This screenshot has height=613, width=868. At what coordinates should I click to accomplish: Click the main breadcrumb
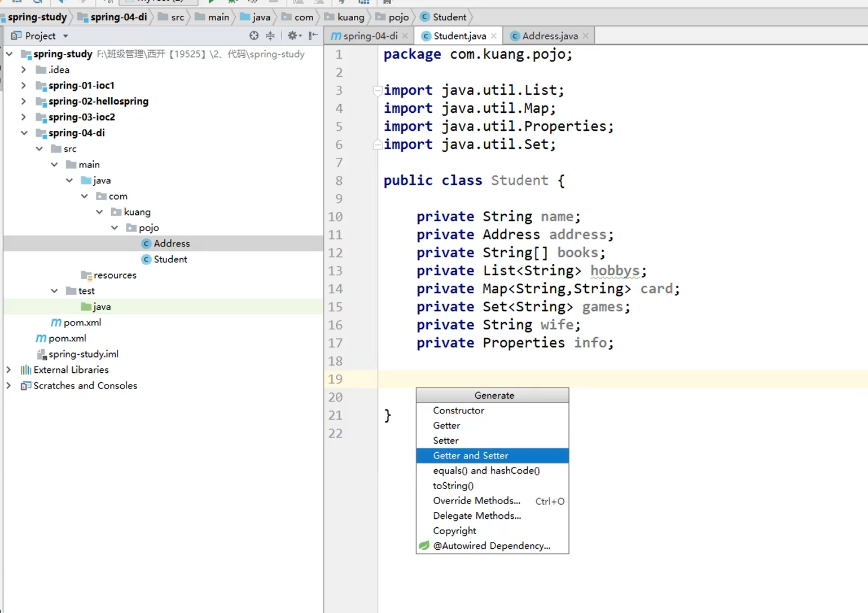pos(212,17)
